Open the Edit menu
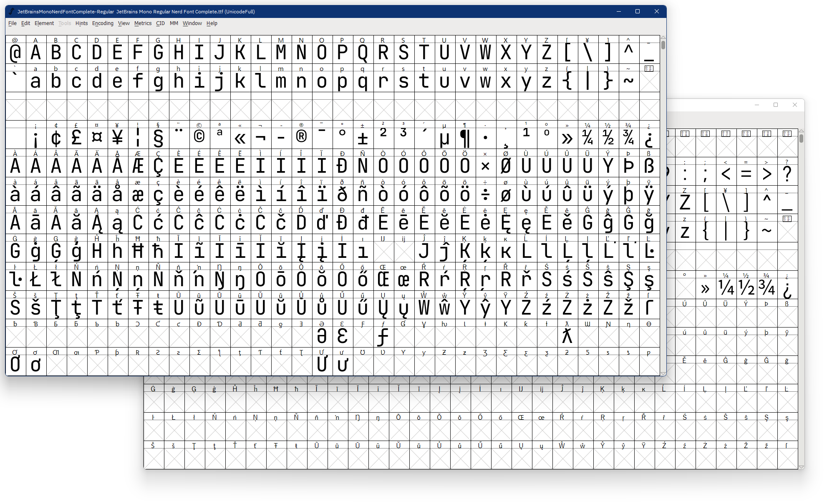This screenshot has width=827, height=504. pyautogui.click(x=25, y=23)
